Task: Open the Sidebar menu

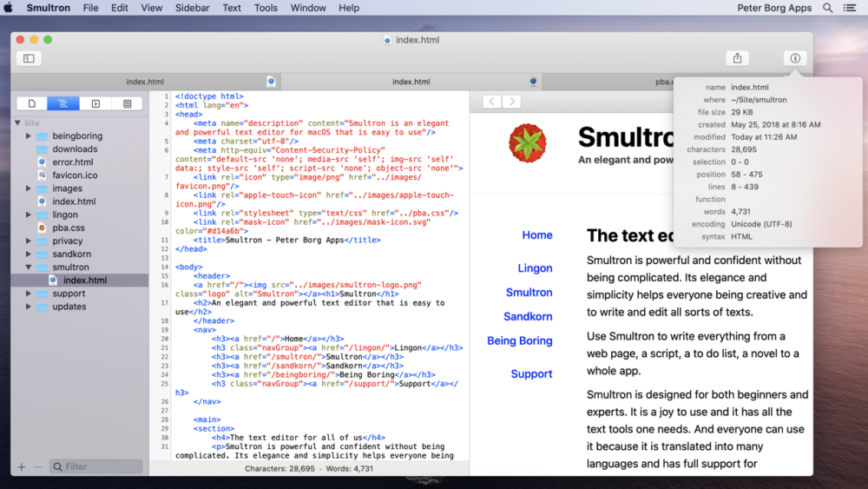Action: (x=192, y=8)
